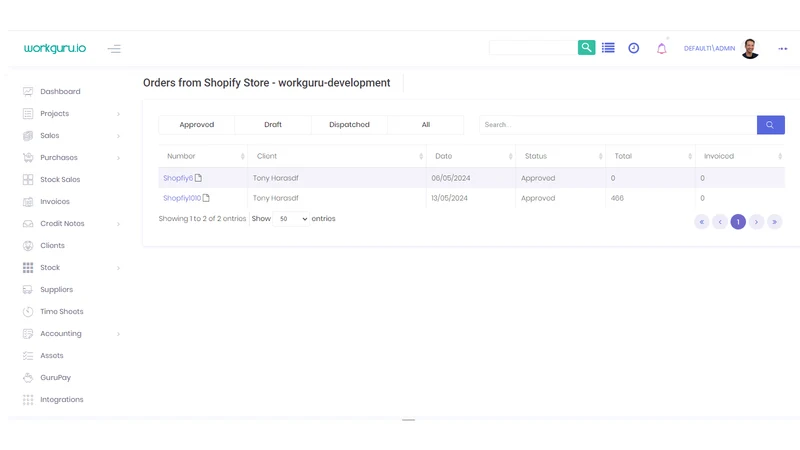Focus the orders Search field
Viewport: 800px width, 450px height.
pyautogui.click(x=618, y=125)
